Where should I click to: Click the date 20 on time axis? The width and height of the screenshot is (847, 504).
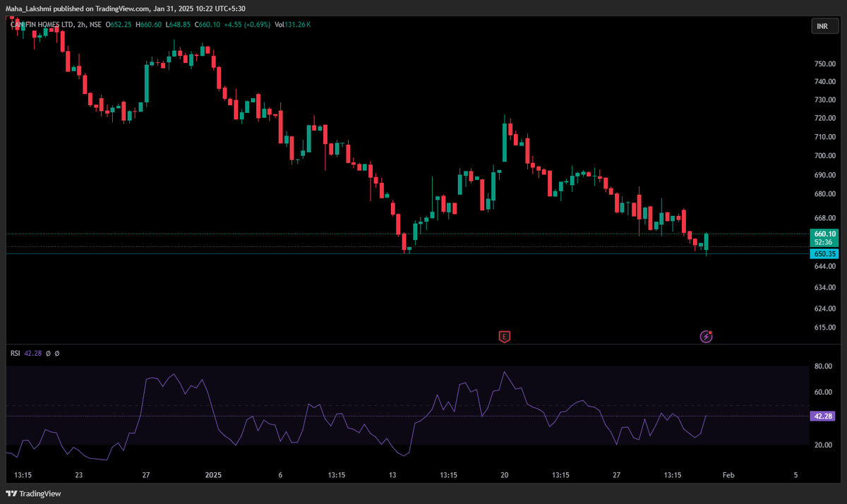[504, 475]
